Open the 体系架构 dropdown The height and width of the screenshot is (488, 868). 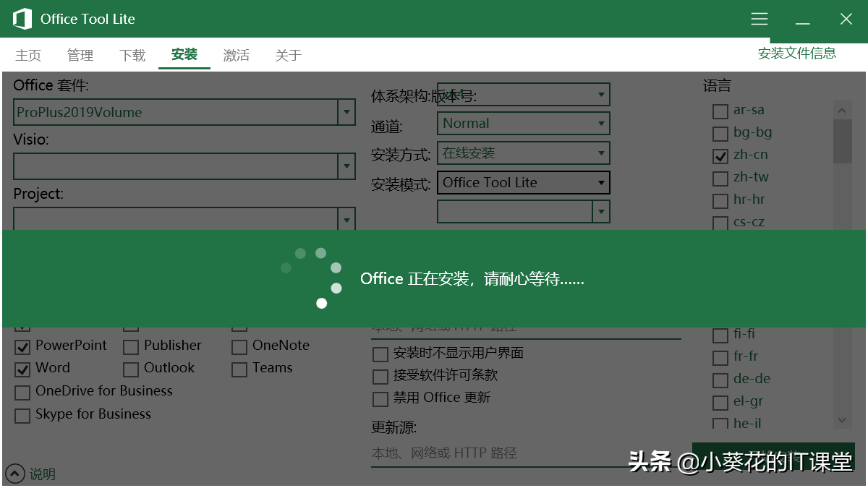click(x=524, y=94)
